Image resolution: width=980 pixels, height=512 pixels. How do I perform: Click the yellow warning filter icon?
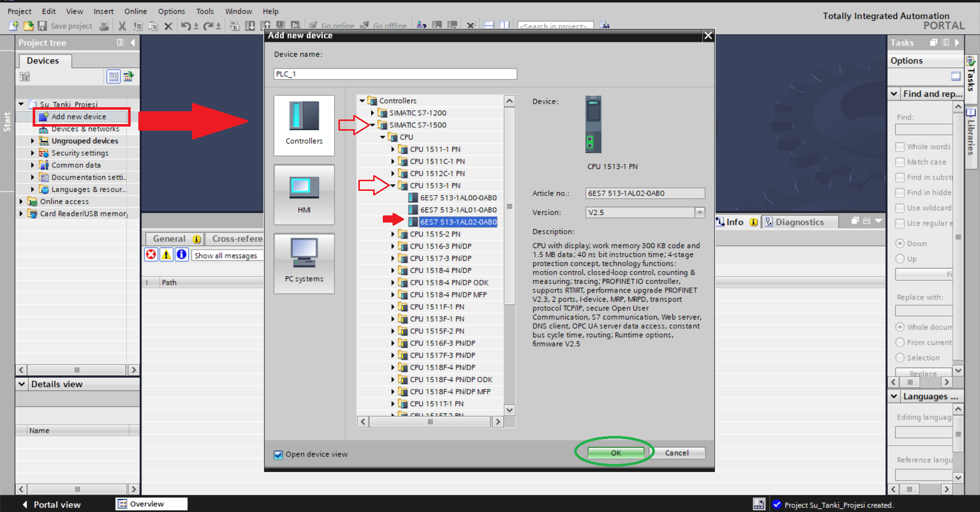coord(166,255)
